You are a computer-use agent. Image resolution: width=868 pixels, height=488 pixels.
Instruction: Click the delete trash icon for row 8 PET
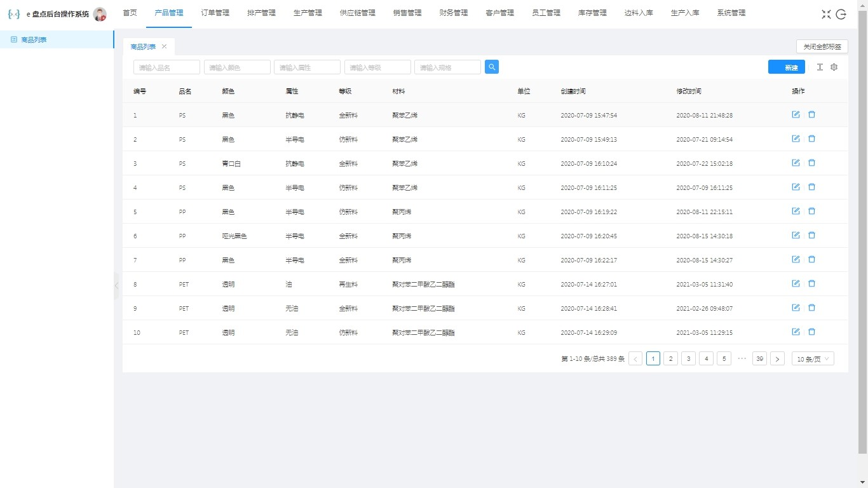pyautogui.click(x=811, y=283)
